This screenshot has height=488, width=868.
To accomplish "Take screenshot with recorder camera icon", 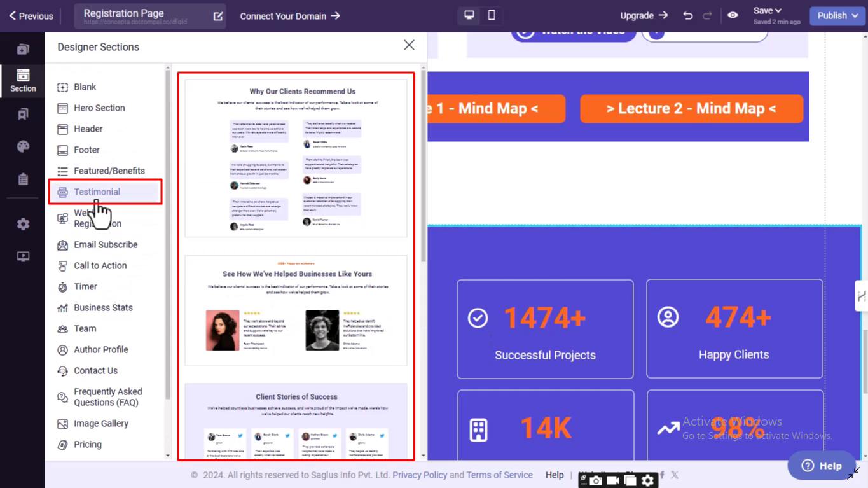I will pos(596,480).
